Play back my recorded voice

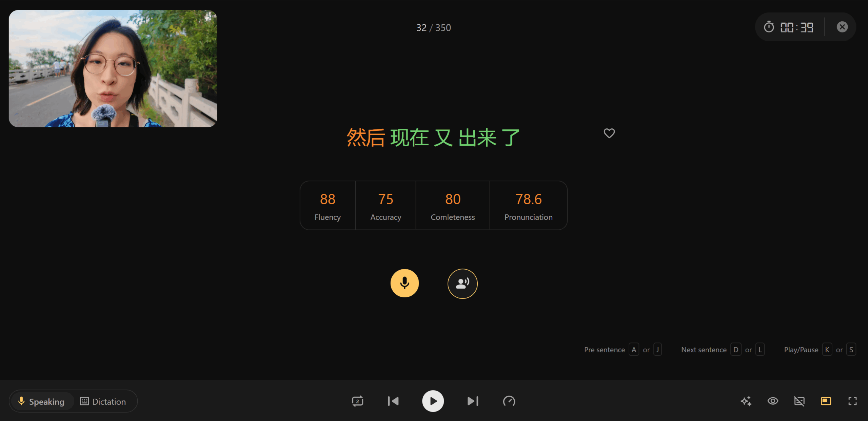click(x=462, y=283)
